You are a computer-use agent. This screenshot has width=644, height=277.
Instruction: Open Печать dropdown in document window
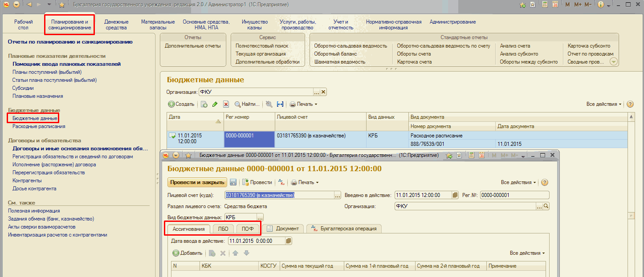point(305,182)
